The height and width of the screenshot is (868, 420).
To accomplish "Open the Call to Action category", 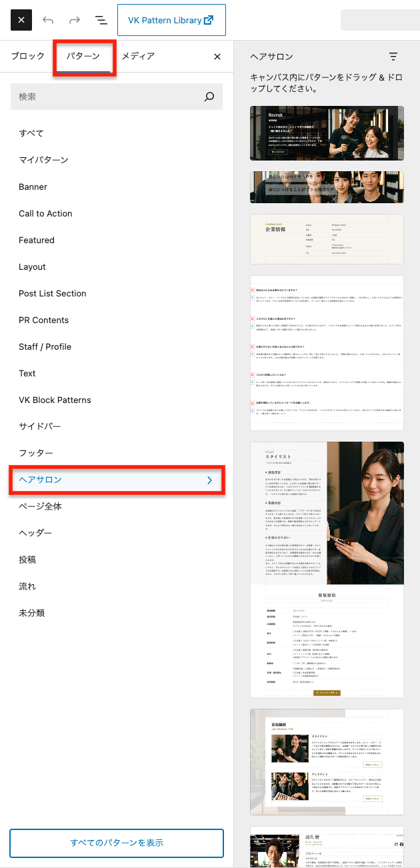I will pos(45,213).
